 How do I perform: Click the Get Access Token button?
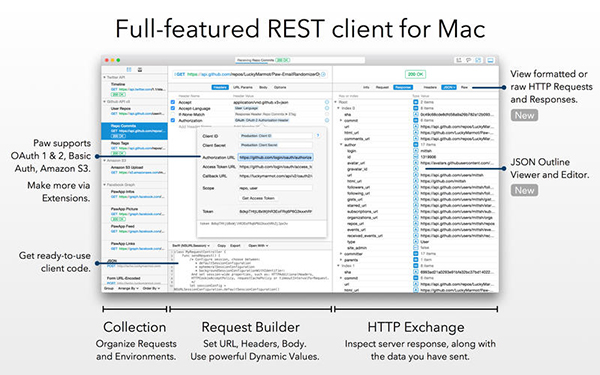point(258,198)
